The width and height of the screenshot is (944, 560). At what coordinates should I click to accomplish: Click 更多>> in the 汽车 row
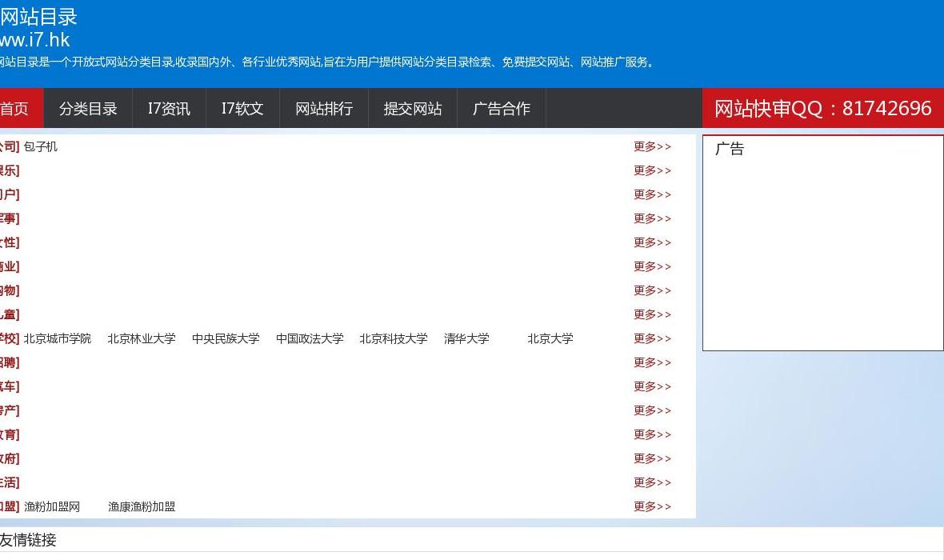coord(652,386)
